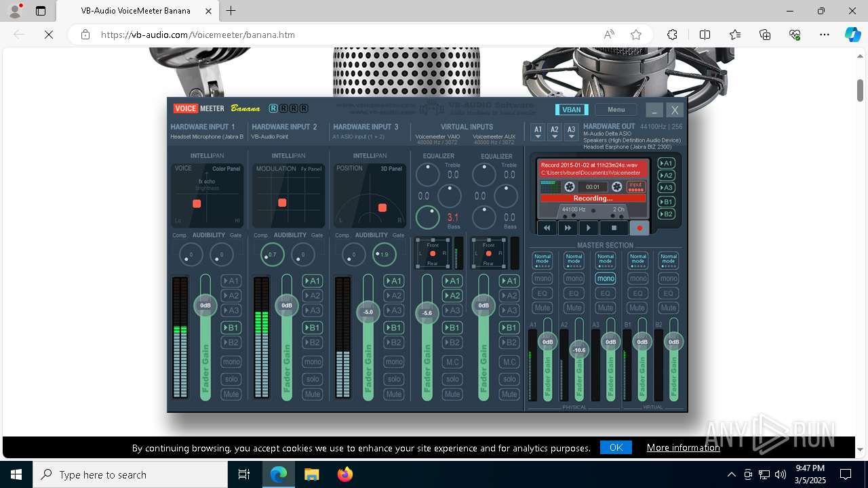
Task: Toggle A2 bus on Voicemeeter VAIO strip
Action: tap(452, 296)
